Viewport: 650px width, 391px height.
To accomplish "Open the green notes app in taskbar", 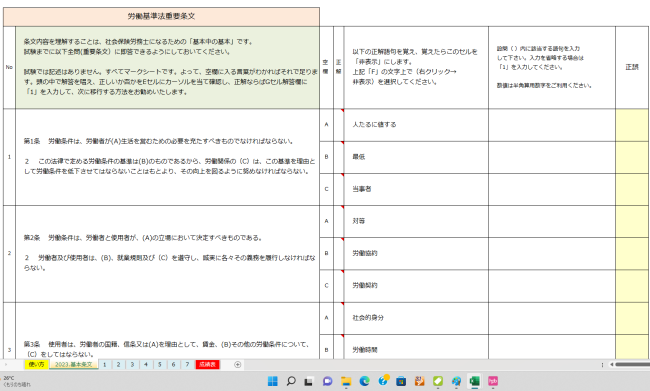I will click(438, 381).
